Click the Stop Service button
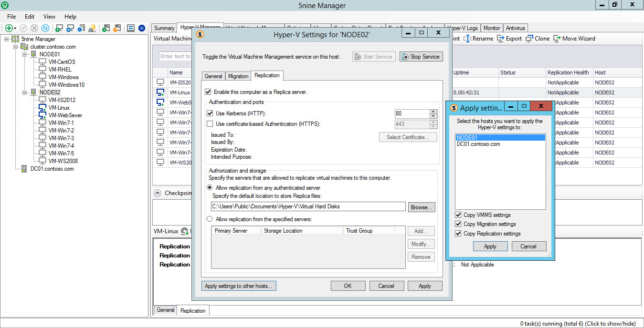The image size is (644, 328). (x=421, y=57)
